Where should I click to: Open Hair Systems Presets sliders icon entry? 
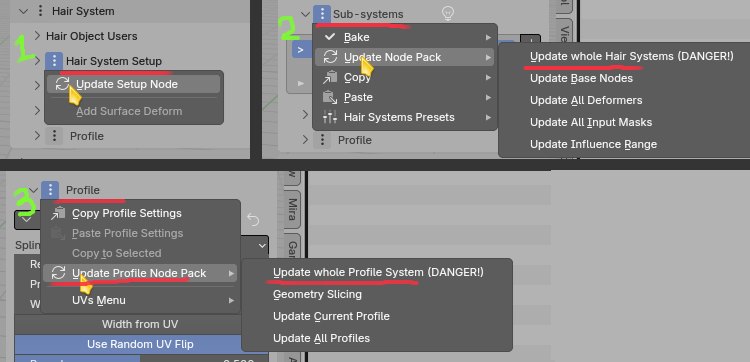[x=406, y=117]
